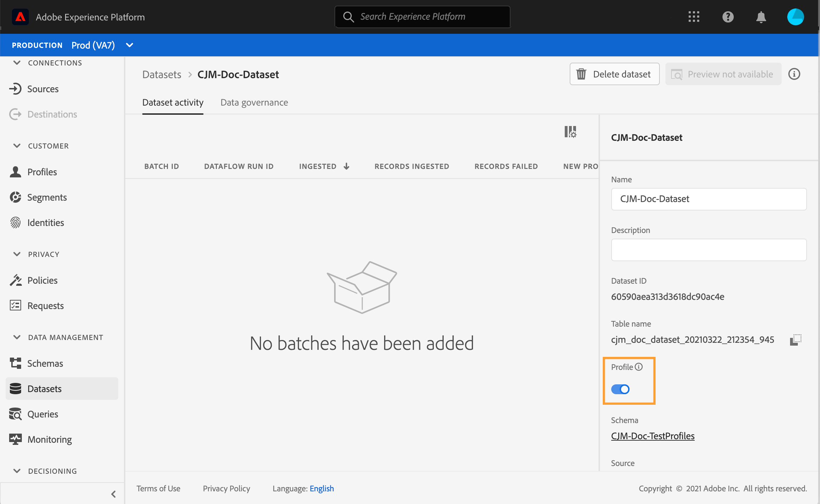Click the Search Experience Platform field
This screenshot has width=820, height=504.
pyautogui.click(x=422, y=17)
